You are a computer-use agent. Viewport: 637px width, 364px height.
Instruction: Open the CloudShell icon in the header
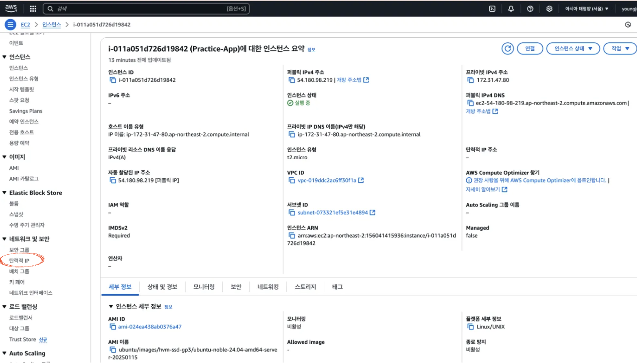click(x=492, y=9)
